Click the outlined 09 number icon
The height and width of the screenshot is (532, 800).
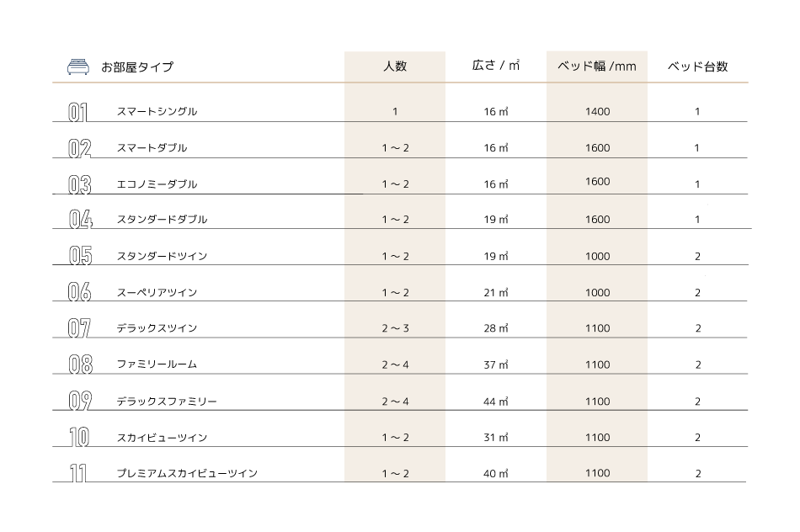[x=80, y=401]
